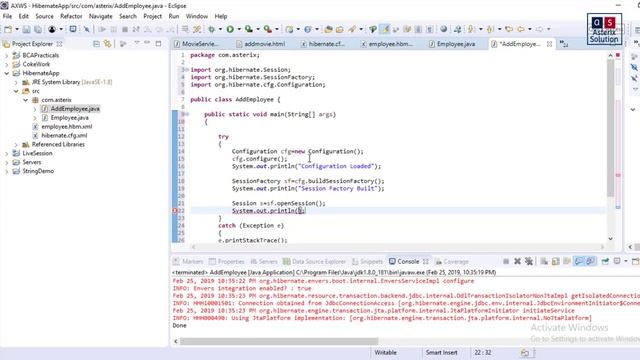
Task: Toggle Show Console on standard error
Action: (x=590, y=261)
